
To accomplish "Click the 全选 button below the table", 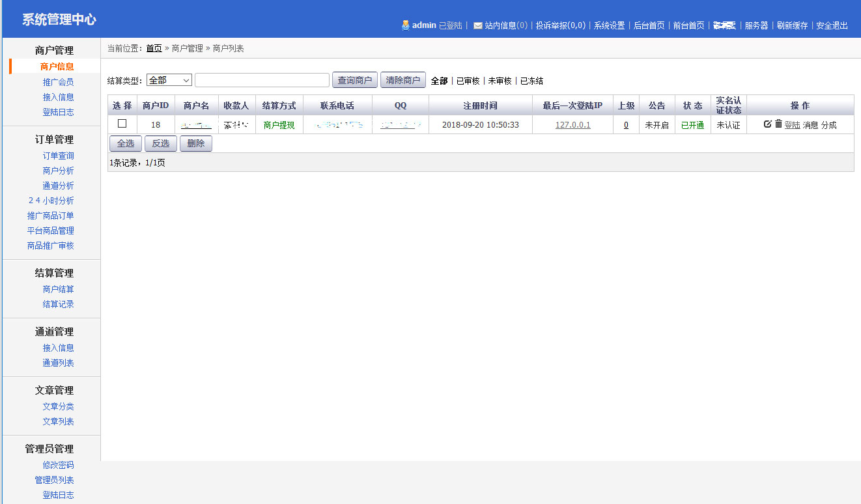I will tap(125, 144).
